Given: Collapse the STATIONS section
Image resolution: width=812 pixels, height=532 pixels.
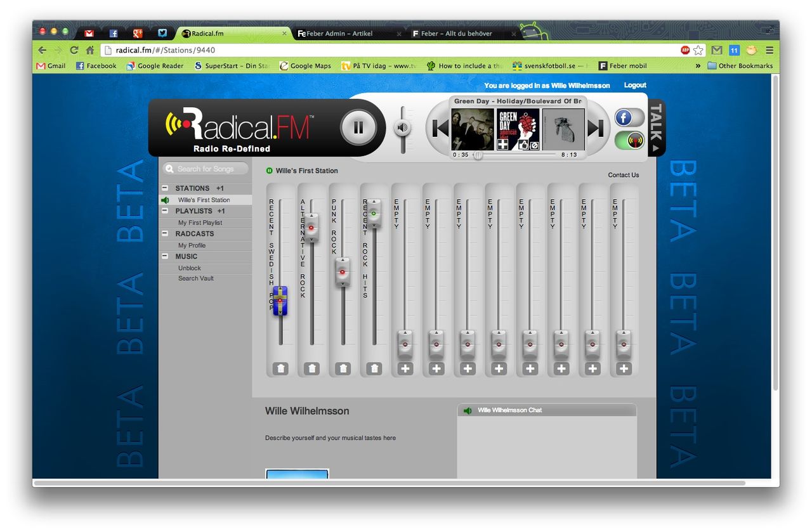Looking at the screenshot, I should (x=165, y=188).
